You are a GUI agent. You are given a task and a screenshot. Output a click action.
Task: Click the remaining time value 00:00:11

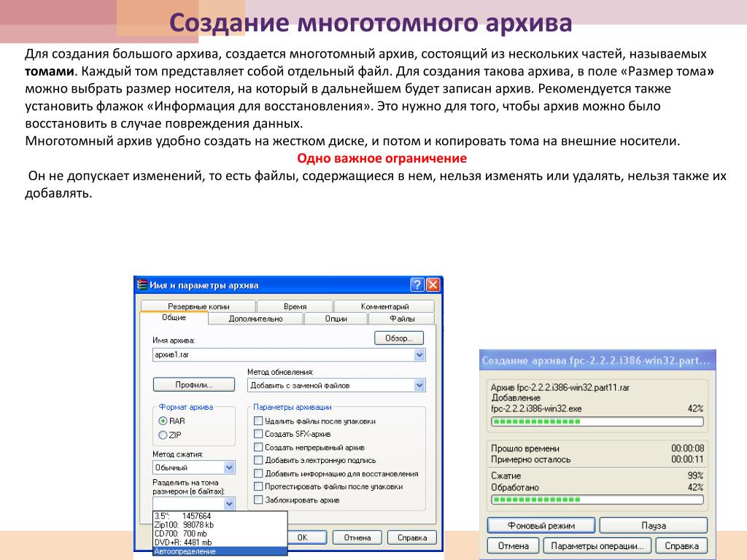coord(687,459)
